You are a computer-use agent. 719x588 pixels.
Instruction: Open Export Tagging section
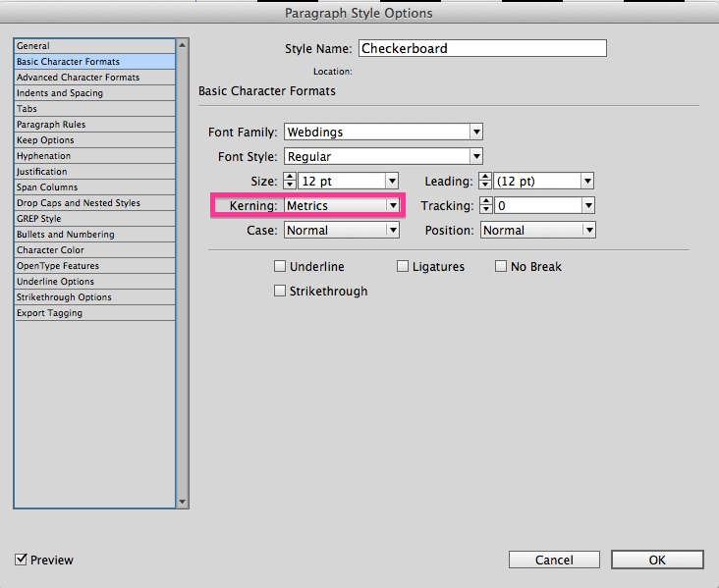tap(95, 313)
